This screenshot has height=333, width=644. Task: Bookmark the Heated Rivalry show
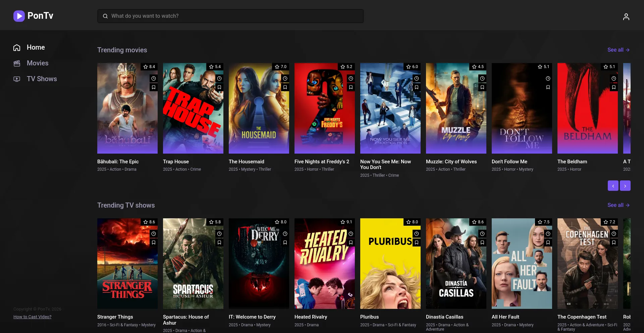click(351, 242)
